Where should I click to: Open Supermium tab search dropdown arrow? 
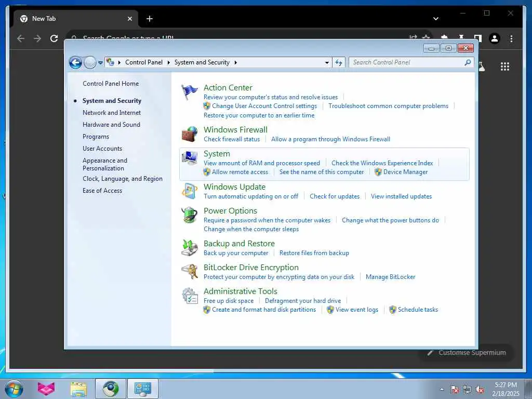(x=436, y=19)
